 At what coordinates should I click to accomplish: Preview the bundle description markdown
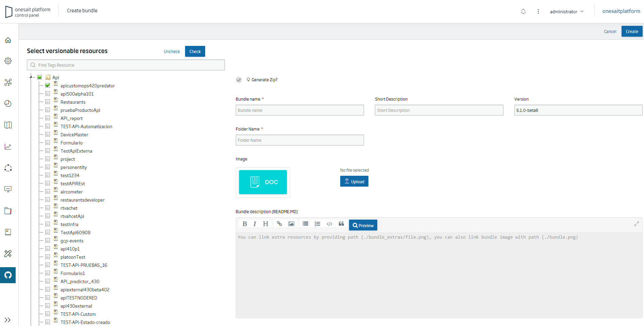(x=363, y=225)
